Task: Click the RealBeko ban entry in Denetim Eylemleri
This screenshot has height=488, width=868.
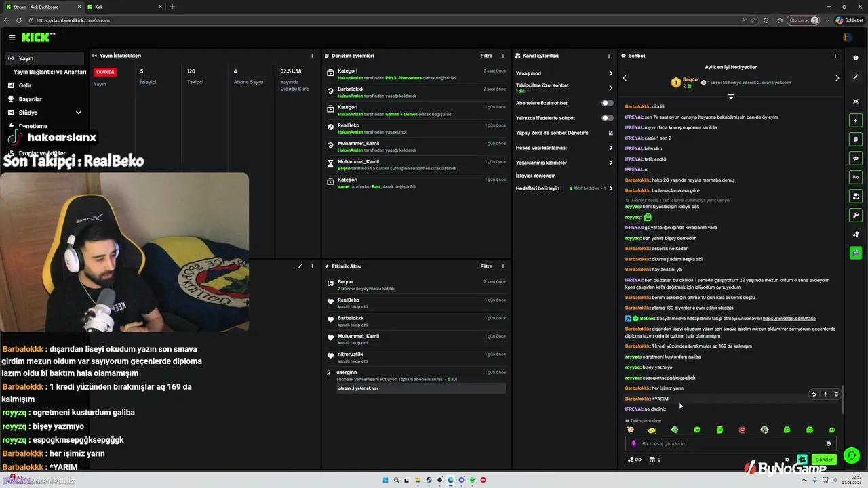Action: click(416, 129)
